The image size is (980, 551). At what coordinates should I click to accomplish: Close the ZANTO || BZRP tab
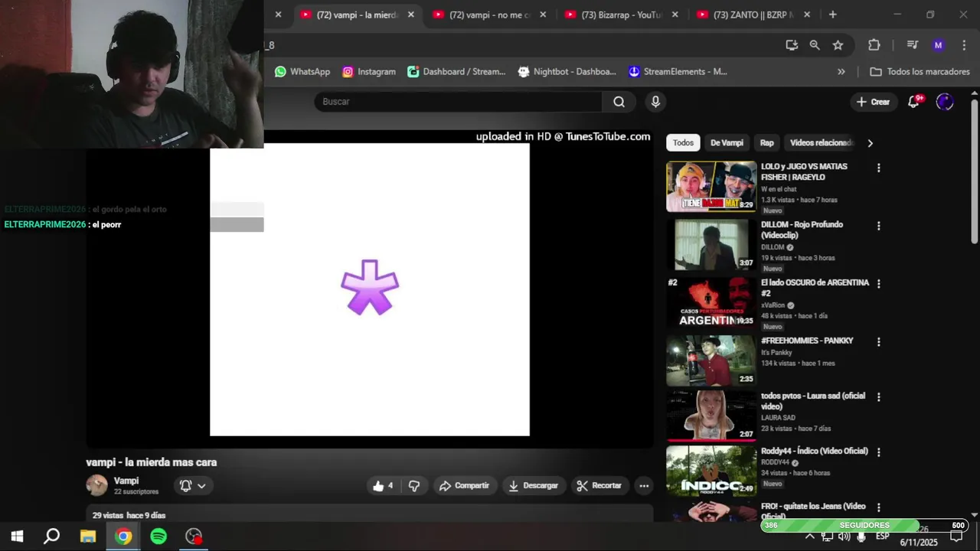807,15
